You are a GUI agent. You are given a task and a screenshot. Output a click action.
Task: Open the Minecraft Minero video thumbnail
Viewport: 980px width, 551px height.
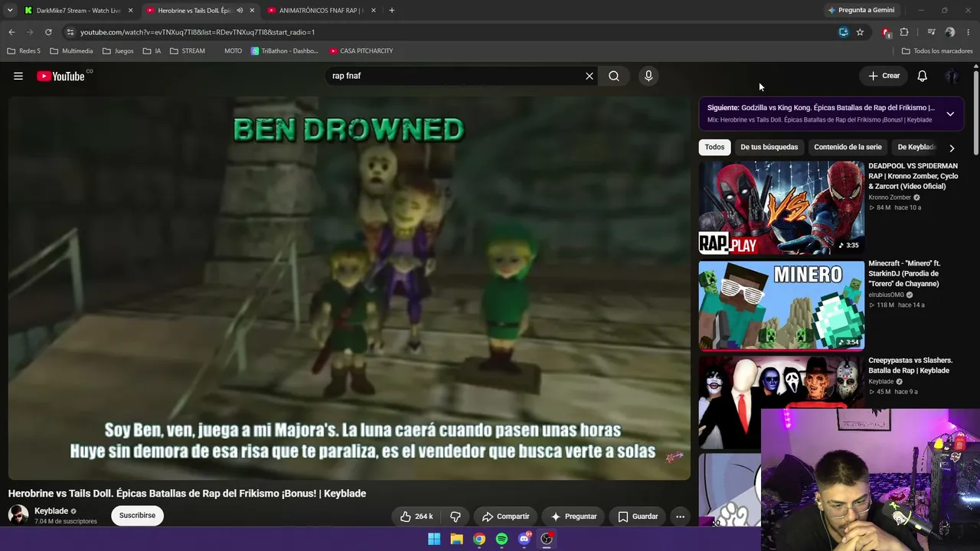pos(781,305)
